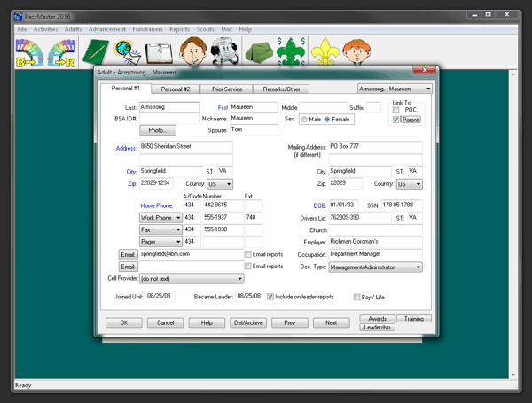Select the Female radio button
Image resolution: width=532 pixels, height=403 pixels.
tap(327, 120)
